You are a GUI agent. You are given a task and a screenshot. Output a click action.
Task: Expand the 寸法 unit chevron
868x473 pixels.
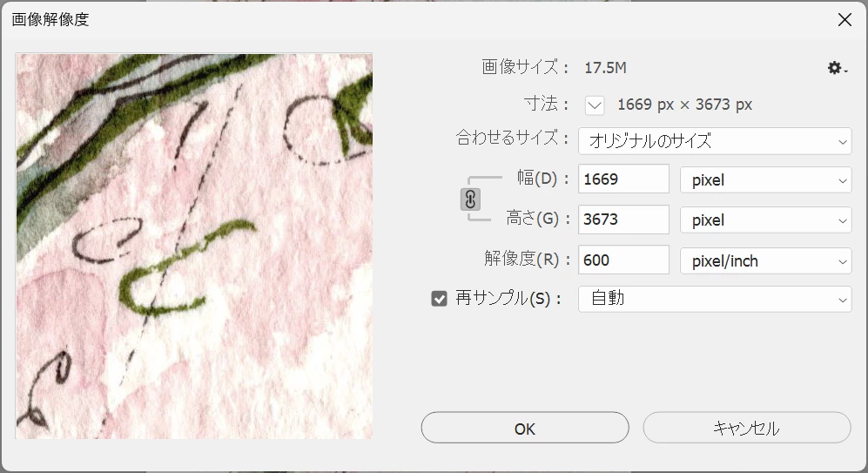(595, 105)
